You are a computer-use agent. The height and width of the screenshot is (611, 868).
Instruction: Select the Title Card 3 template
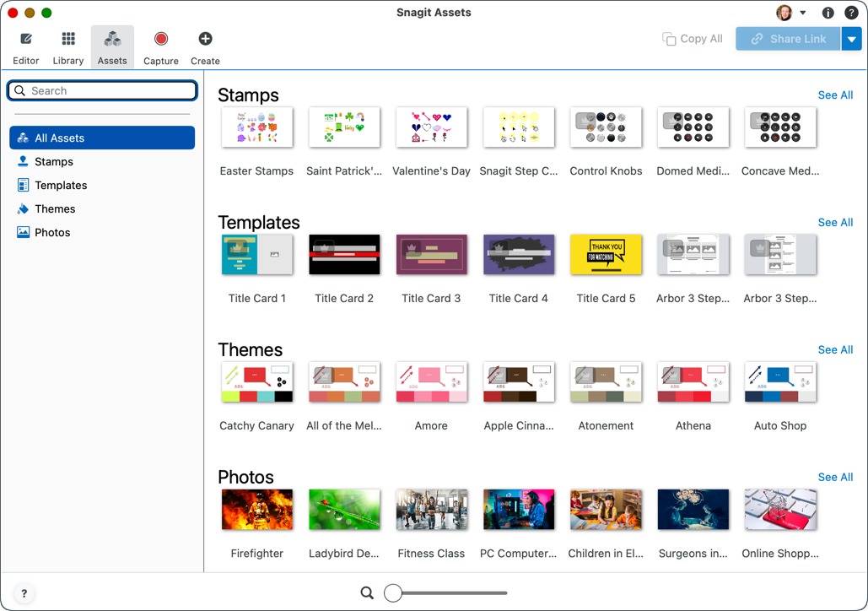[431, 255]
